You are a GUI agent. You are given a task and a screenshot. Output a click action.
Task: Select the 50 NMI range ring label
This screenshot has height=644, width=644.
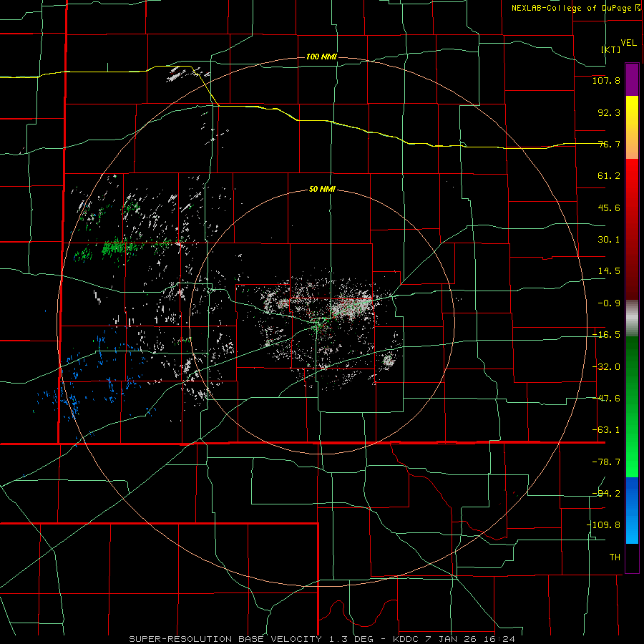tap(322, 190)
